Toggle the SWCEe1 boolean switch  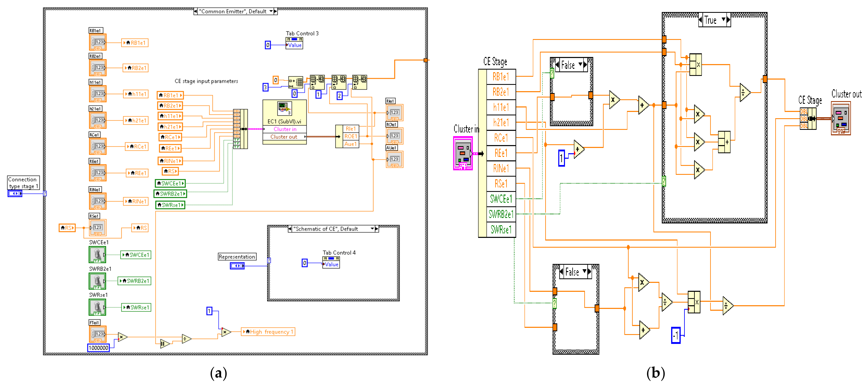[x=97, y=255]
